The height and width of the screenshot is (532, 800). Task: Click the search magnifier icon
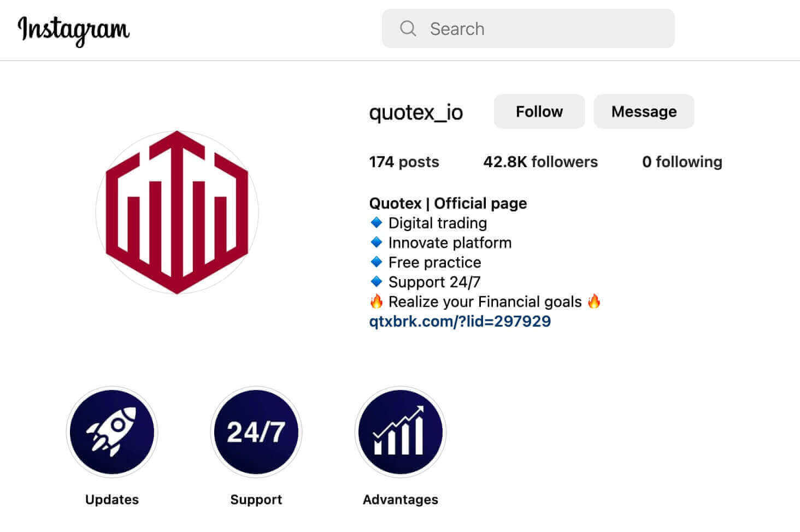(408, 28)
